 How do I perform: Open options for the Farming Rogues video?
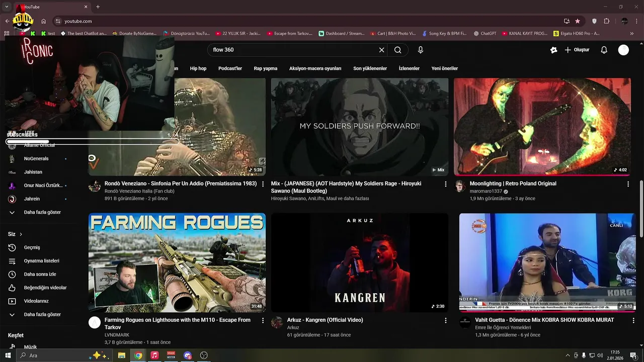(x=263, y=320)
